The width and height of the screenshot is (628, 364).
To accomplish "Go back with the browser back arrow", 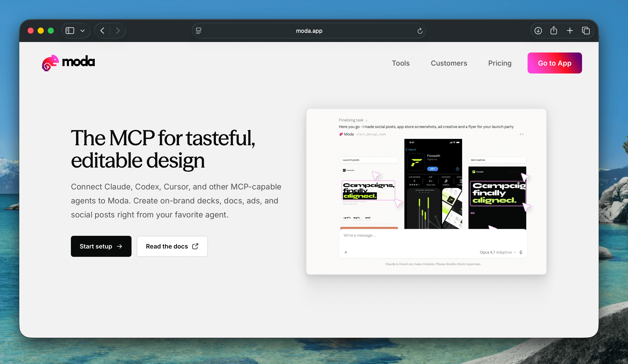I will pos(102,31).
